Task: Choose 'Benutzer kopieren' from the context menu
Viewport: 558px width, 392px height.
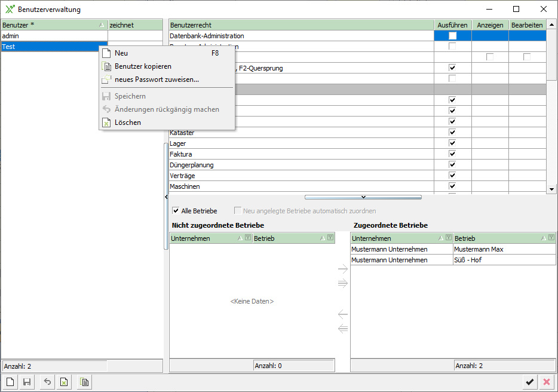Action: 143,66
